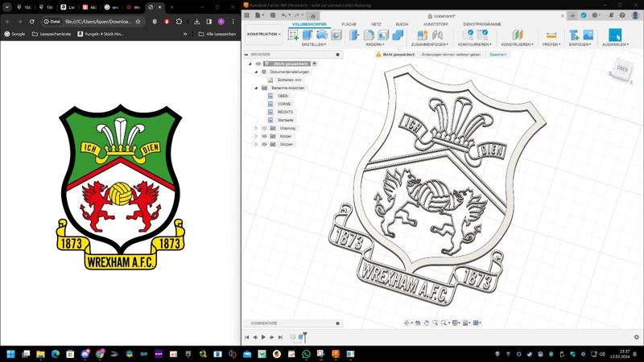Click the OBEN face of the ViewCube
Screen dimensions: 644x362
coord(621,68)
